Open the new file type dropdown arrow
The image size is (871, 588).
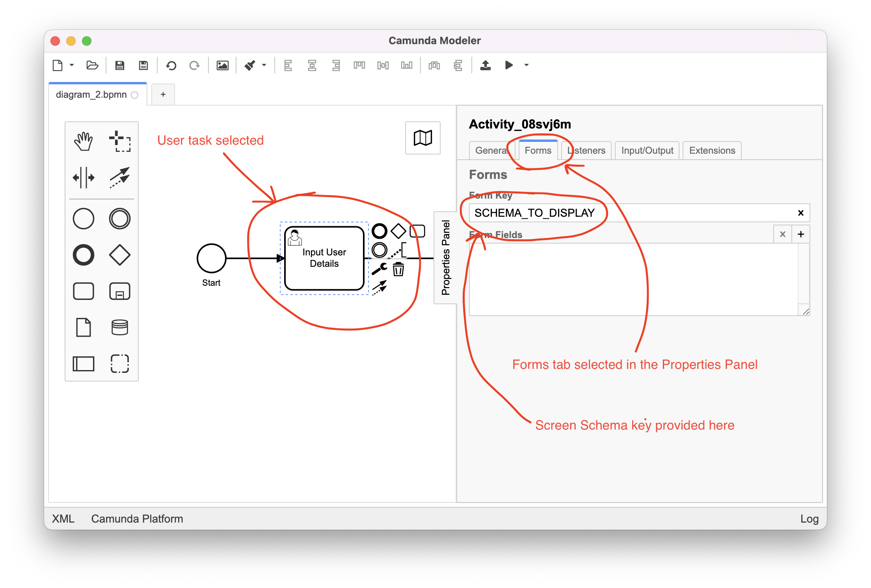[72, 65]
